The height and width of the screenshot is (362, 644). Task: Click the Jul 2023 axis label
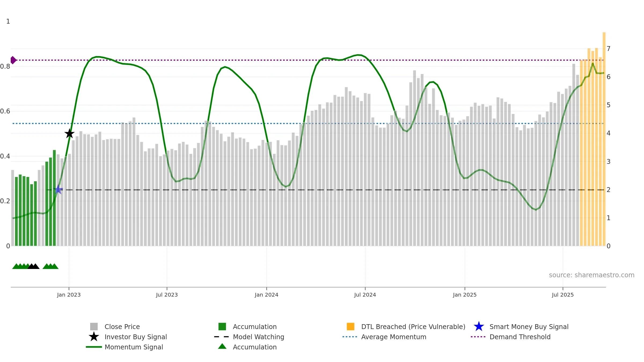coord(167,295)
